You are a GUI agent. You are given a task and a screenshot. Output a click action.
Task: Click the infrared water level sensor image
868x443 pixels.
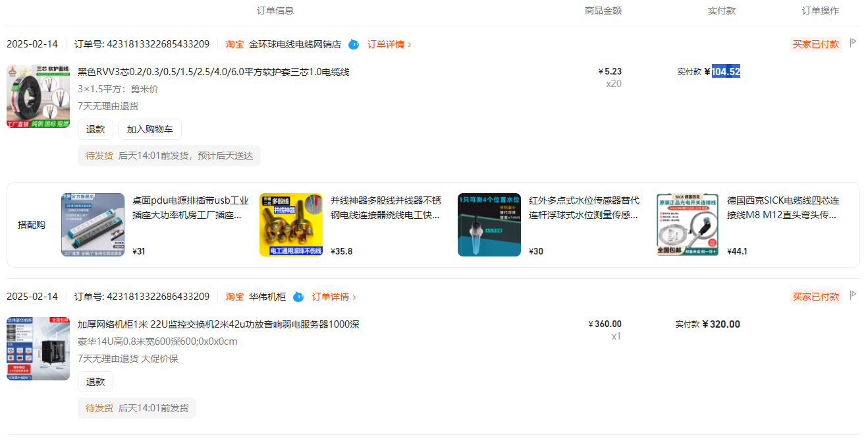pyautogui.click(x=489, y=225)
